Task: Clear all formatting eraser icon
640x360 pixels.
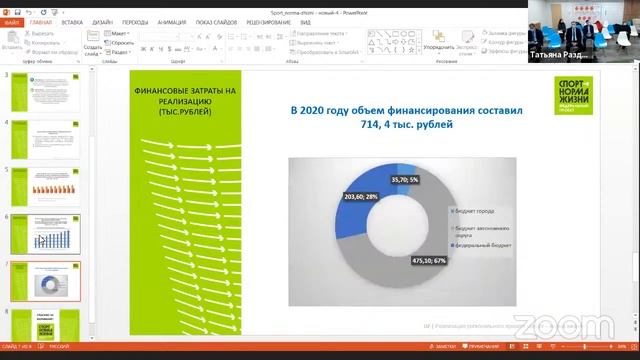Action: pyautogui.click(x=220, y=37)
